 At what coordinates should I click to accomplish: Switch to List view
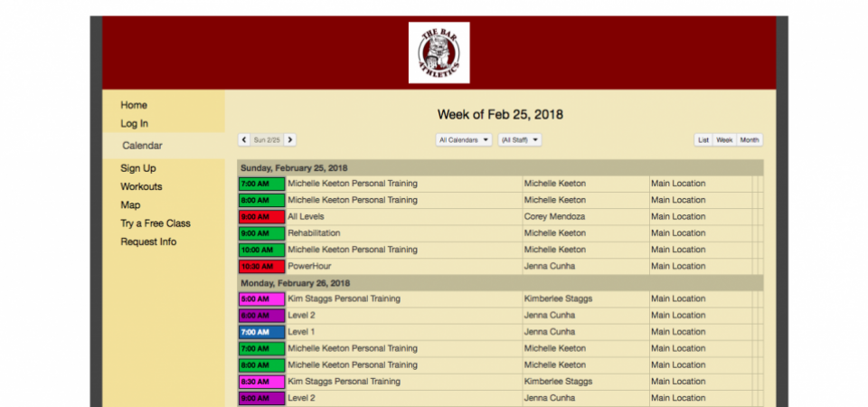703,140
